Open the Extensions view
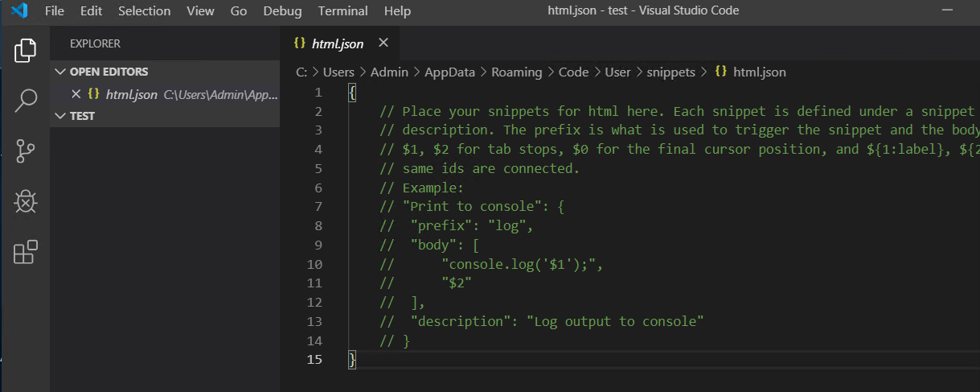The height and width of the screenshot is (392, 980). point(25,252)
